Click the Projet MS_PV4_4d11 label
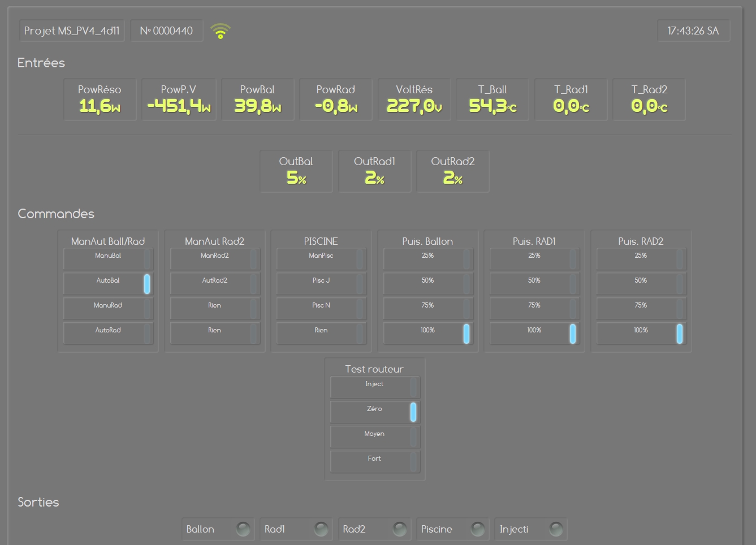Image resolution: width=756 pixels, height=545 pixels. point(72,31)
